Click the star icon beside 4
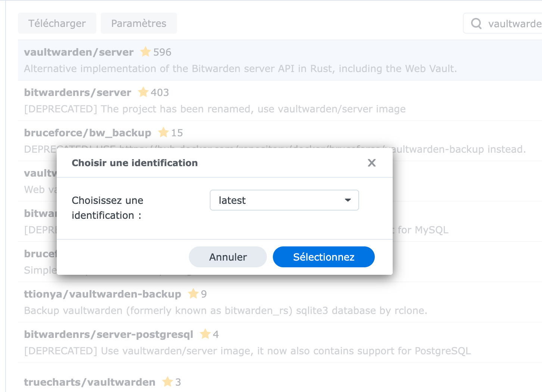Viewport: 542px width, 392px height. [x=205, y=334]
